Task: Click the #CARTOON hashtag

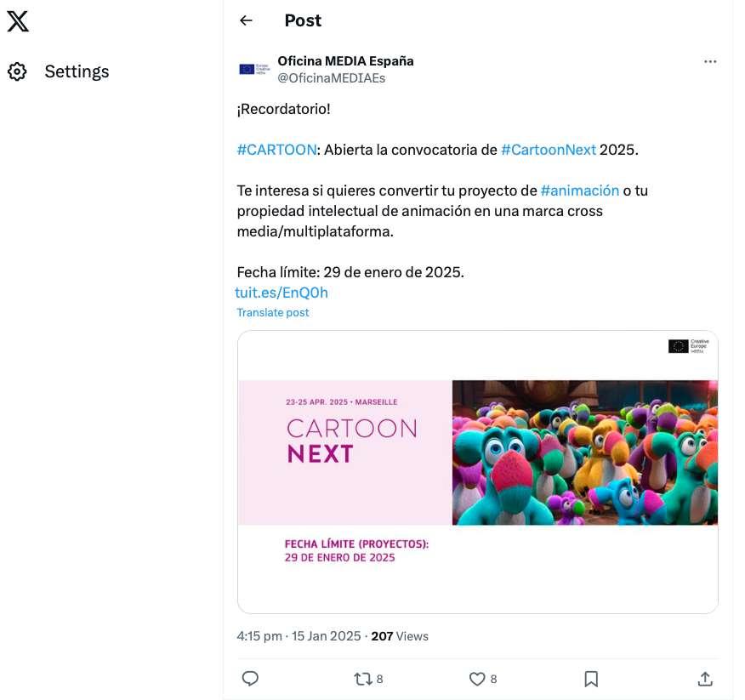Action: point(276,150)
